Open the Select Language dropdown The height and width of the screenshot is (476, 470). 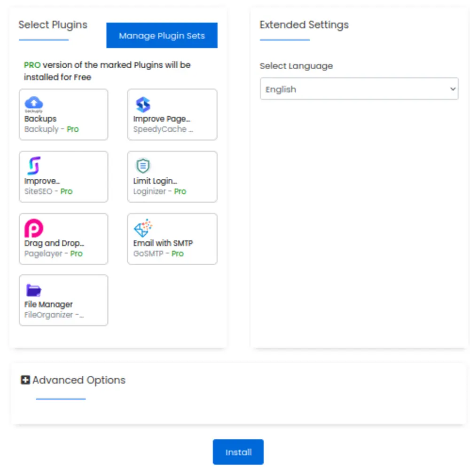point(359,88)
